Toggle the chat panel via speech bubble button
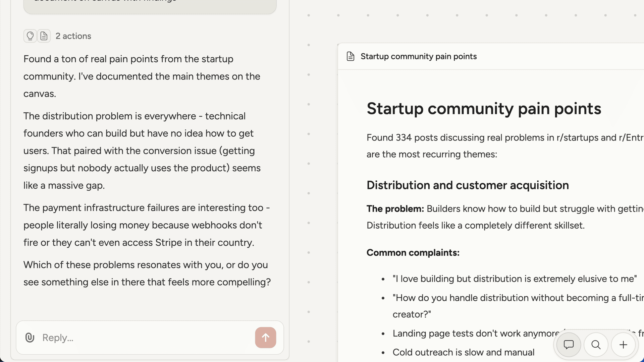 (569, 345)
